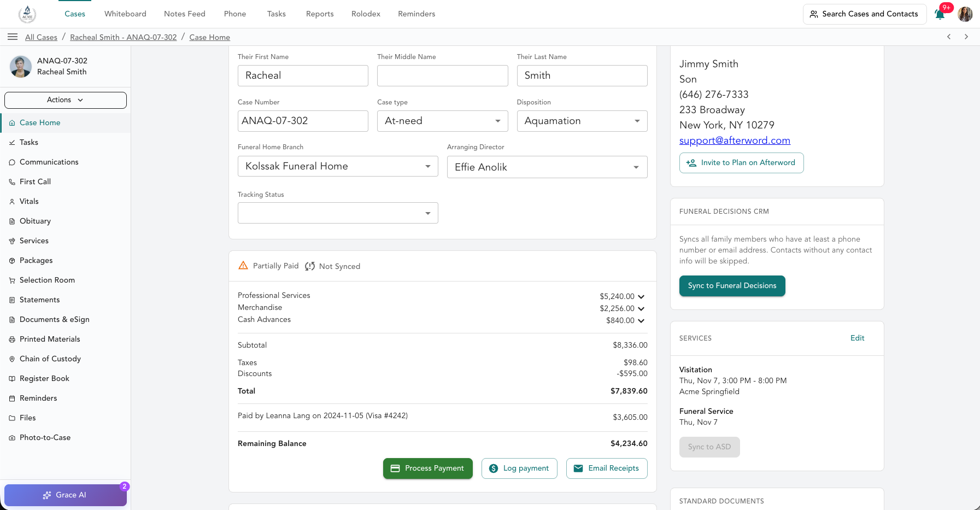Image resolution: width=980 pixels, height=510 pixels.
Task: Expand Cash Advances line items
Action: [x=641, y=320]
